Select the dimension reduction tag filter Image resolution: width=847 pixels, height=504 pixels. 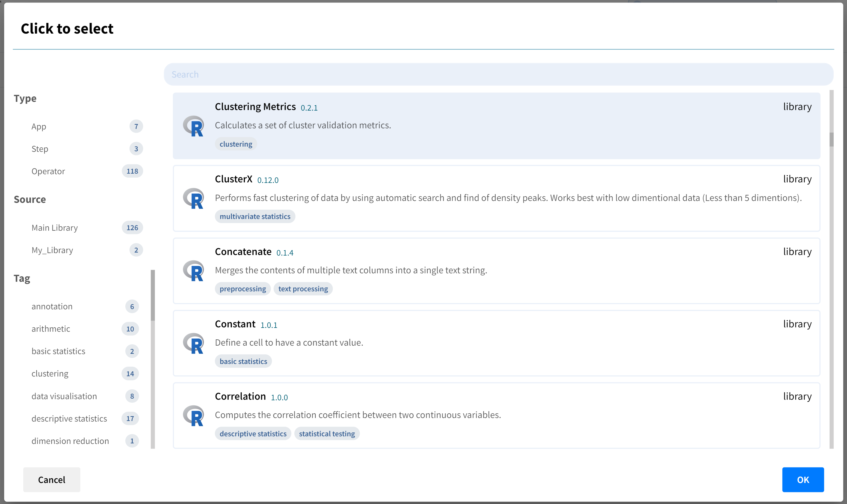point(70,441)
